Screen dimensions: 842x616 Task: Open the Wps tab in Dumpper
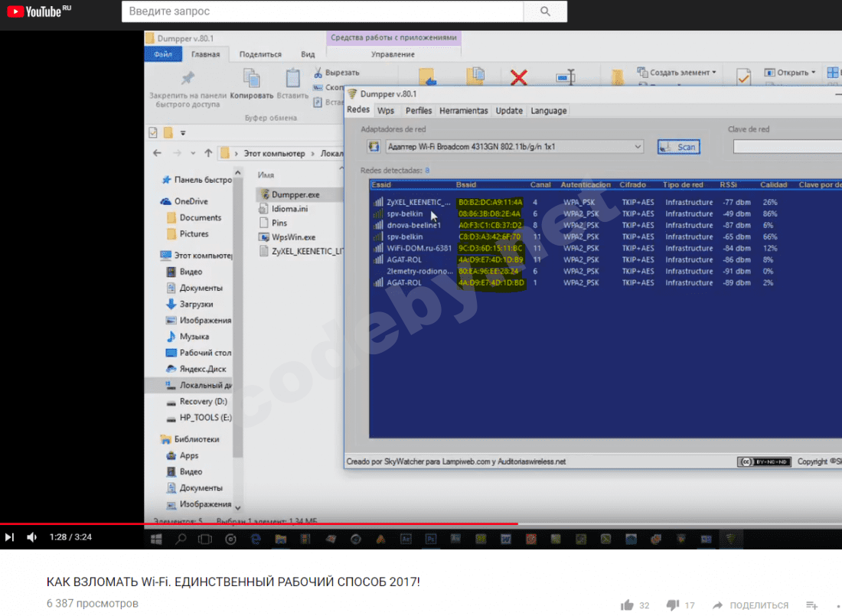386,111
